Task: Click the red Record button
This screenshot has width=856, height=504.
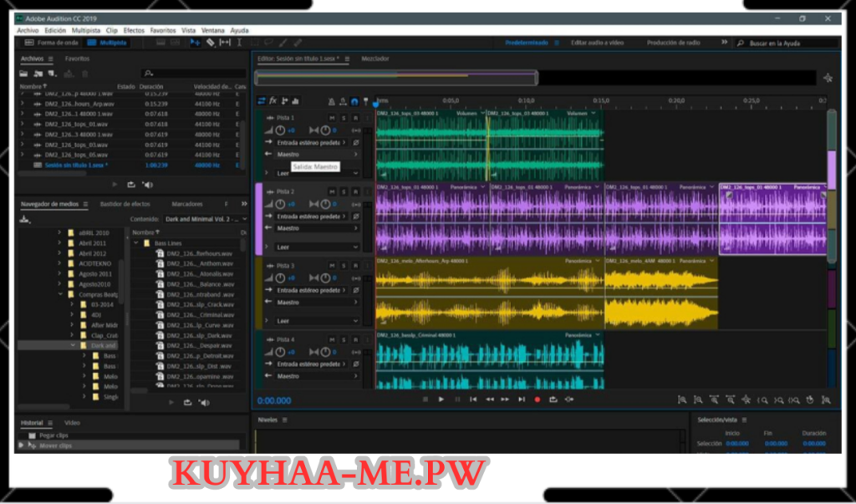Action: [538, 400]
